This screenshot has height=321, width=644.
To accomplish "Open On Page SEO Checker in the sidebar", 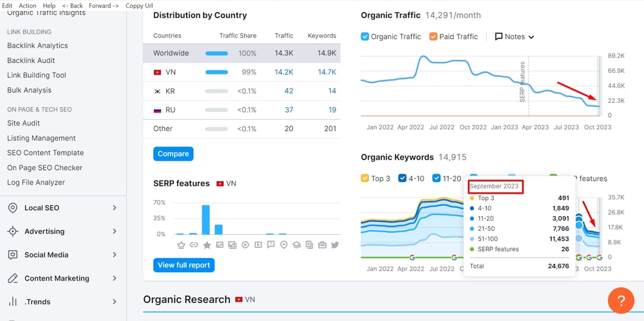I will point(45,167).
